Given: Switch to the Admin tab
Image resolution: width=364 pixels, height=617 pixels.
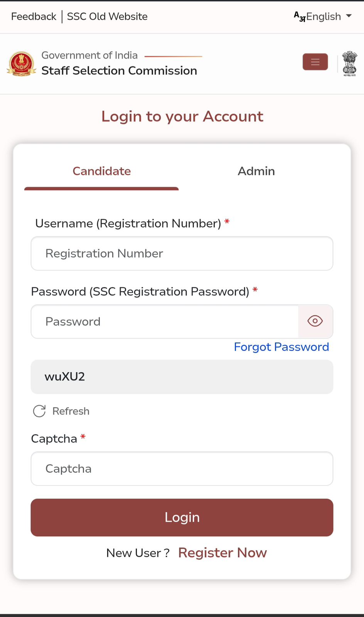Looking at the screenshot, I should coord(256,171).
